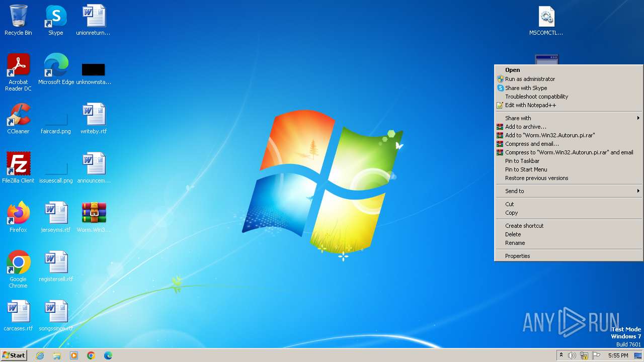The height and width of the screenshot is (362, 644).
Task: Select the Microsoft Edge desktop shortcut
Action: point(56,69)
